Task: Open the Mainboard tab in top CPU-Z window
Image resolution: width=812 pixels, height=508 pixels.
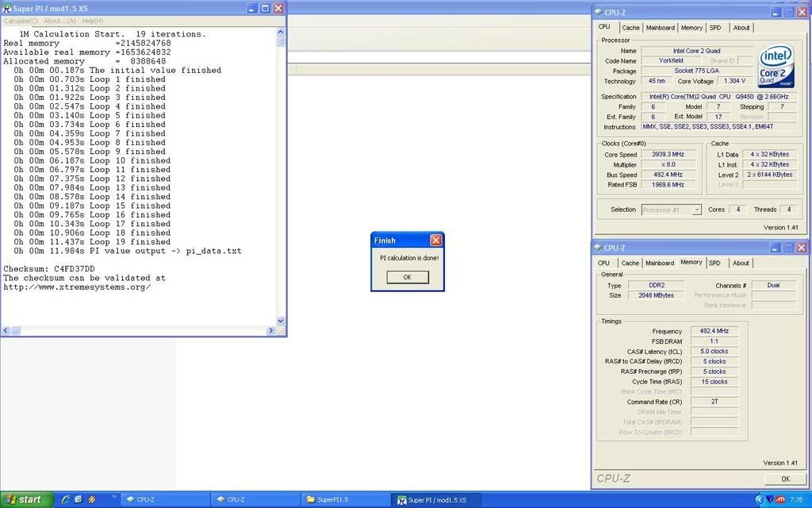Action: tap(660, 28)
